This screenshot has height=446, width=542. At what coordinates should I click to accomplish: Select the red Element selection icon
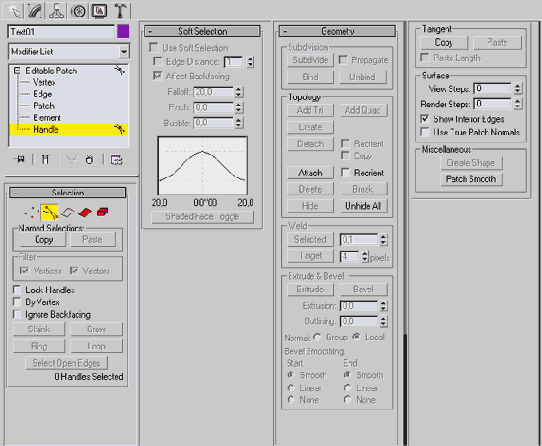click(102, 212)
